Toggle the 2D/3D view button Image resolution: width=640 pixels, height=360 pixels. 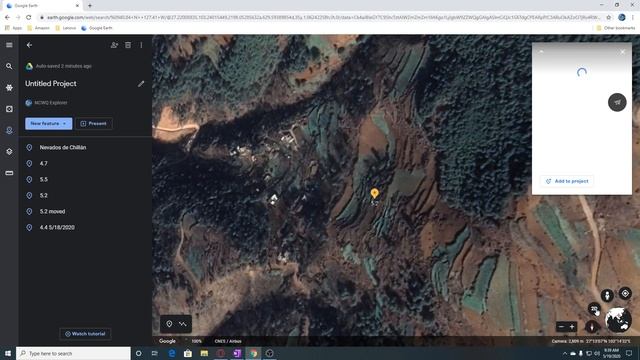coord(594,309)
